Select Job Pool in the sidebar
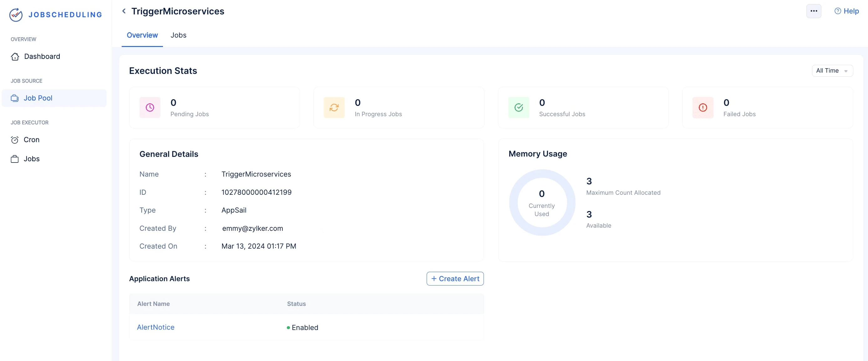Image resolution: width=868 pixels, height=361 pixels. coord(54,98)
